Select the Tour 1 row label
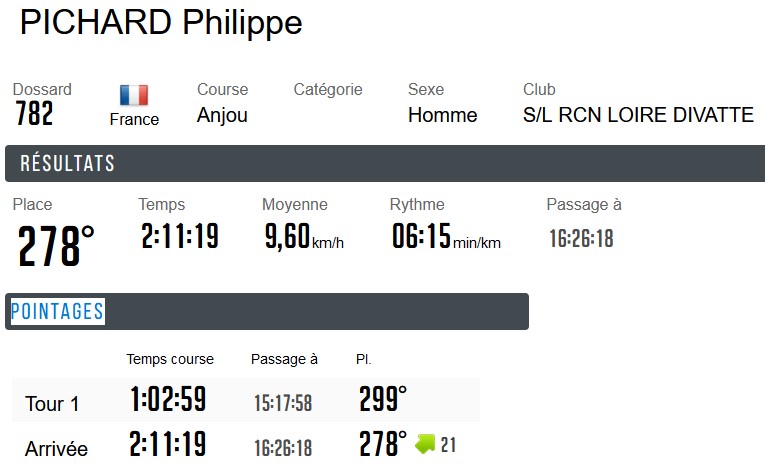Screen dimensions: 765x467 pos(52,405)
